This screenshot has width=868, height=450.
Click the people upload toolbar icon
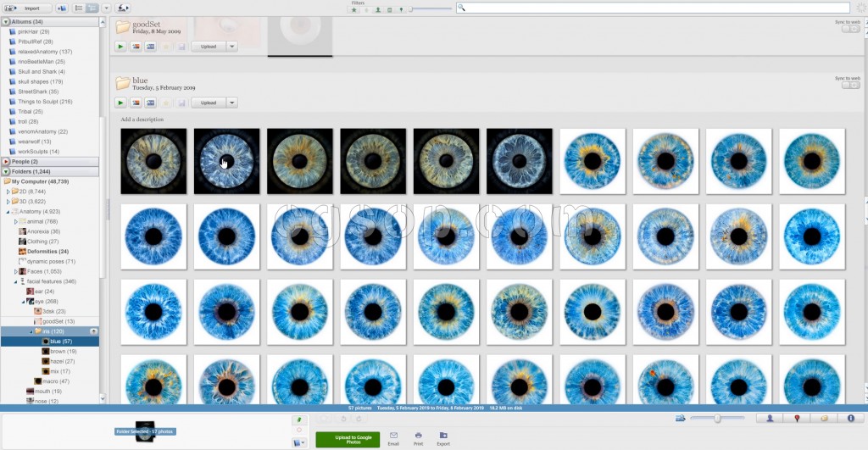123,8
